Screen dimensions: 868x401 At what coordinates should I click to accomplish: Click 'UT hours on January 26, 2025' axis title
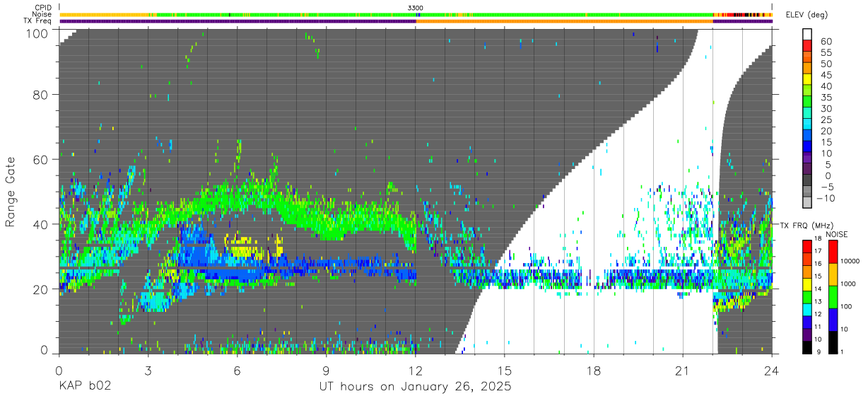(x=416, y=387)
